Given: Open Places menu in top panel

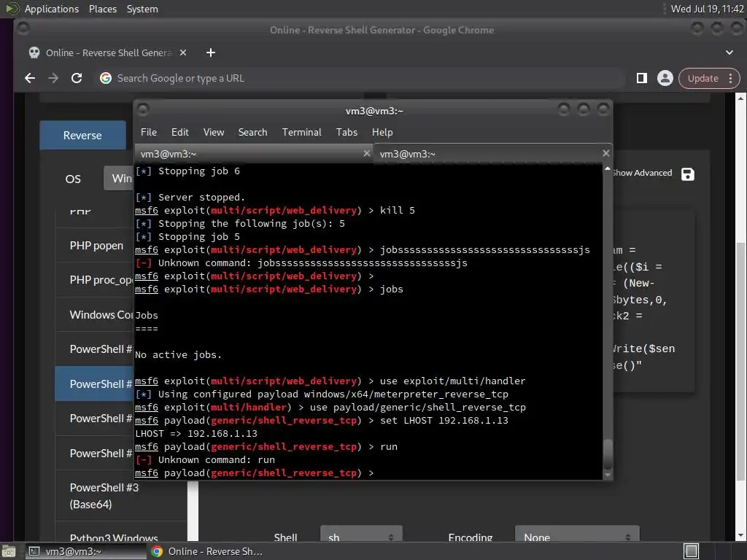Looking at the screenshot, I should pos(102,9).
